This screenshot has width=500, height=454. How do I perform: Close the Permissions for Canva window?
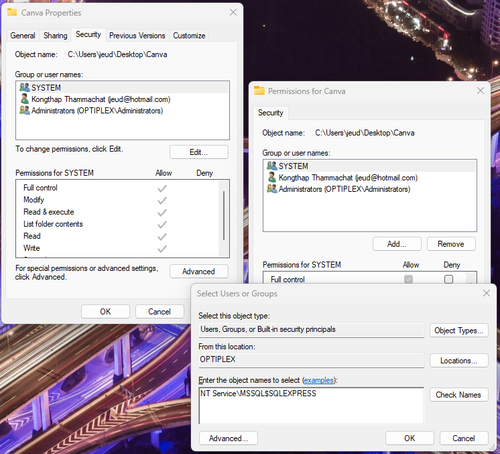(x=480, y=91)
